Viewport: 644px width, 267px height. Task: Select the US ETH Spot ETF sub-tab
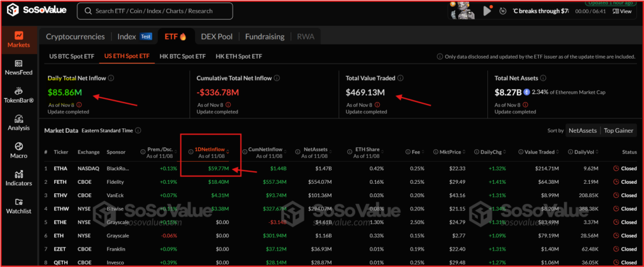(126, 57)
